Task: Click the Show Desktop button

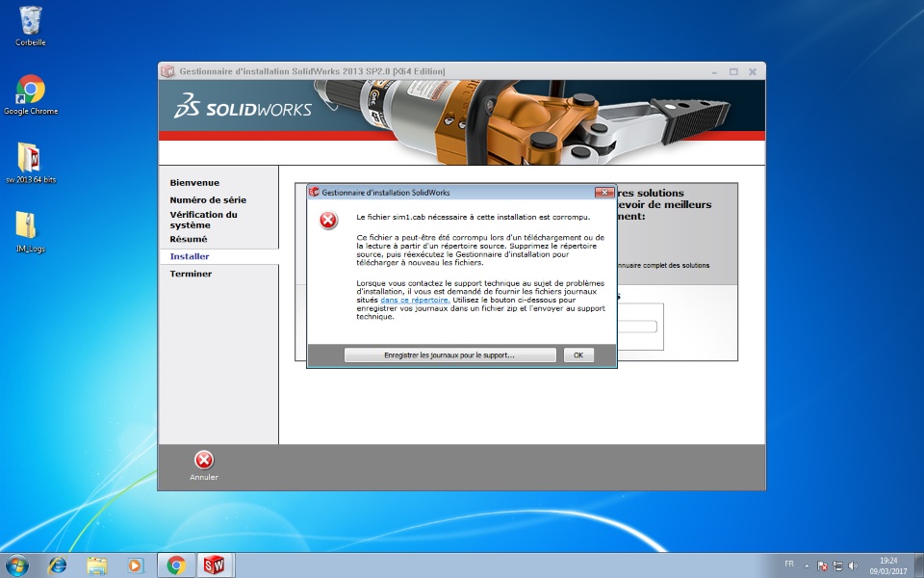Action: pyautogui.click(x=919, y=565)
